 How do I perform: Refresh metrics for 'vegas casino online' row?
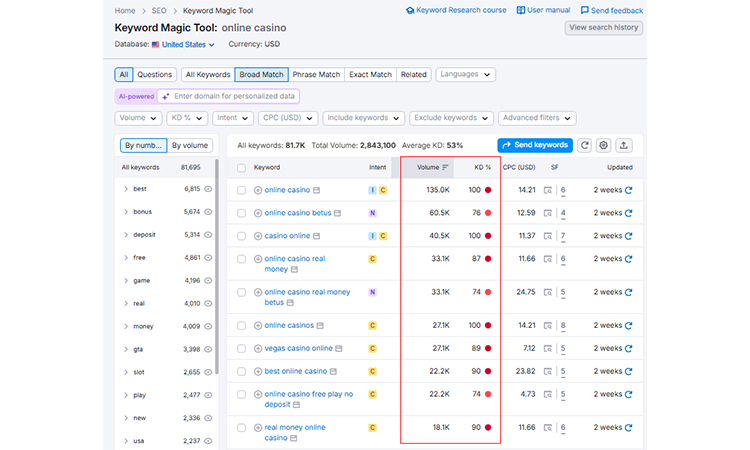pos(629,349)
